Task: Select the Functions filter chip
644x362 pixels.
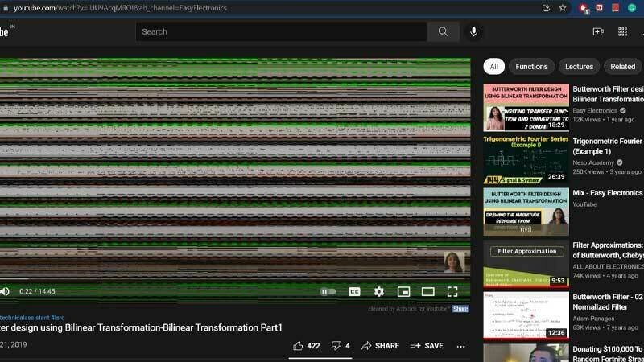Action: [x=531, y=67]
